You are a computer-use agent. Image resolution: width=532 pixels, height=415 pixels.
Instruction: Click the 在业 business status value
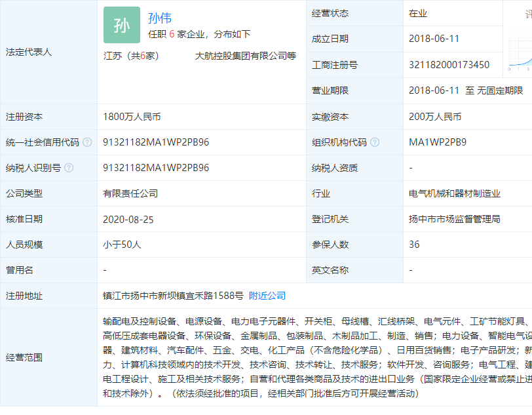pos(418,13)
